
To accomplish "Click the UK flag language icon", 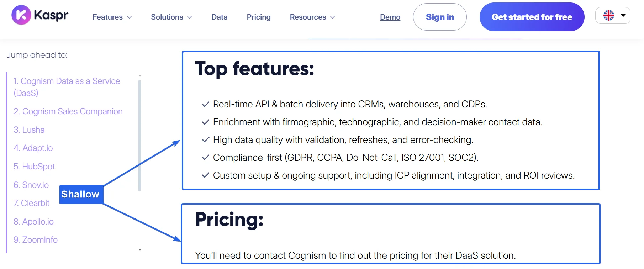I will pos(608,15).
